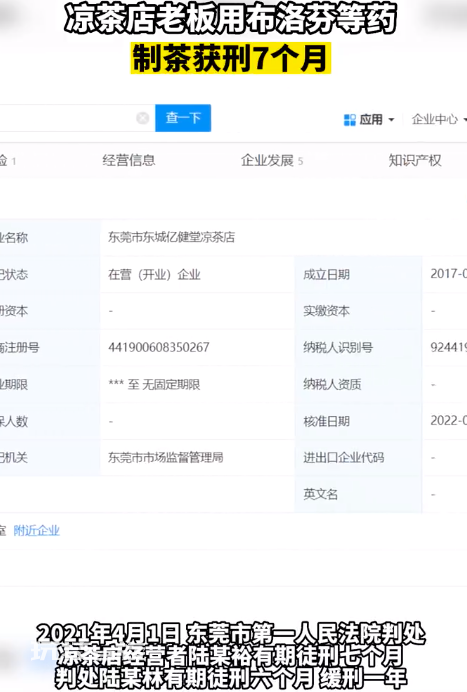
Task: Select registration number 441900608350267
Action: pos(159,347)
